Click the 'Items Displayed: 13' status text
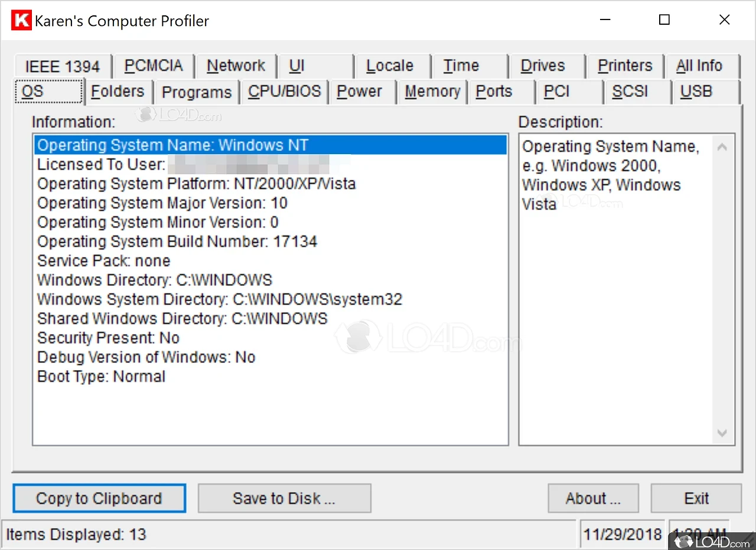 coord(76,535)
